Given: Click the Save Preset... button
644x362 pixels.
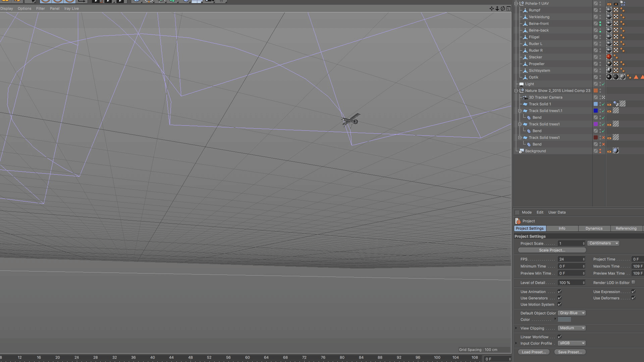Looking at the screenshot, I should (x=570, y=352).
